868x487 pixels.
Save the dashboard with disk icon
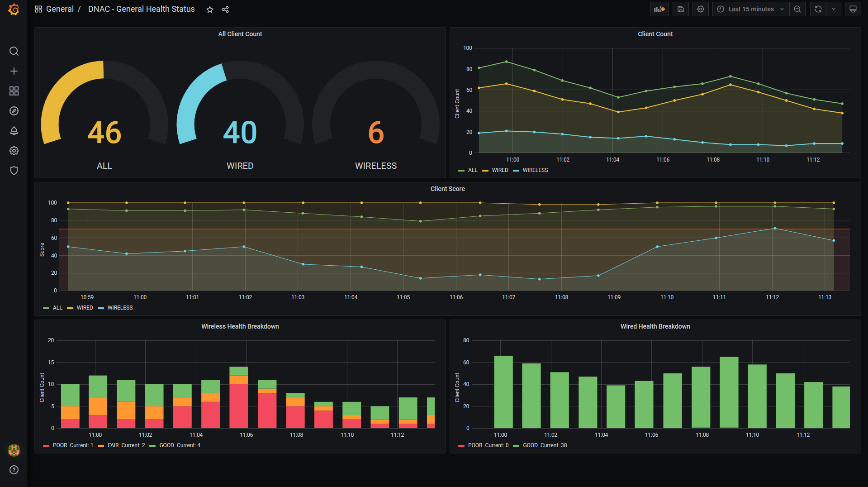(x=681, y=9)
